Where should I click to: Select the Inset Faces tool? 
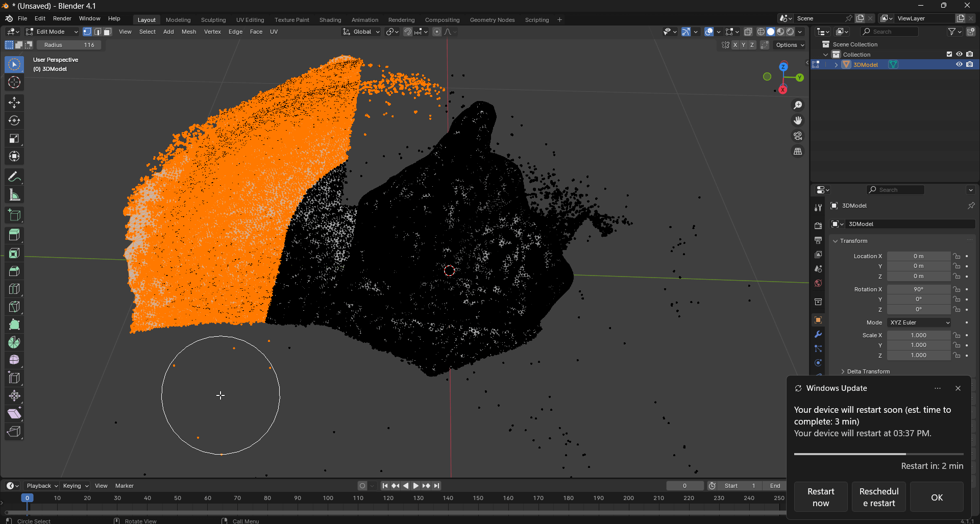tap(14, 253)
